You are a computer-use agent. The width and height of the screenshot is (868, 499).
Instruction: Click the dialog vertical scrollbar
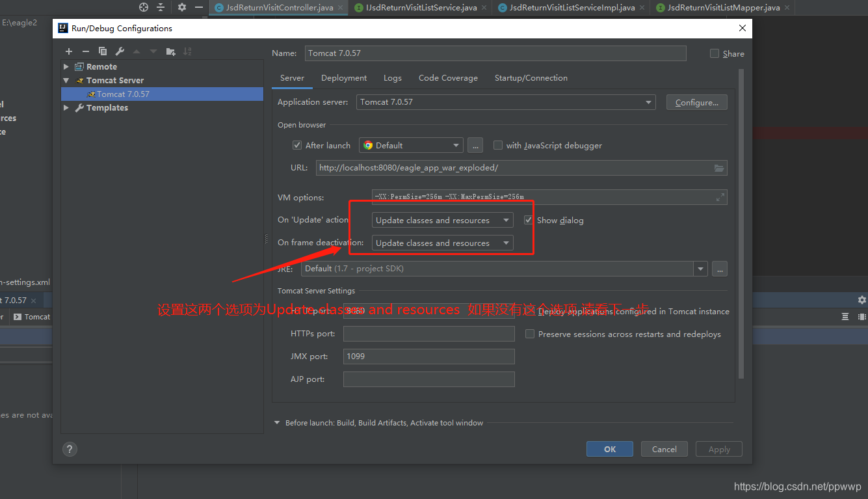point(741,224)
